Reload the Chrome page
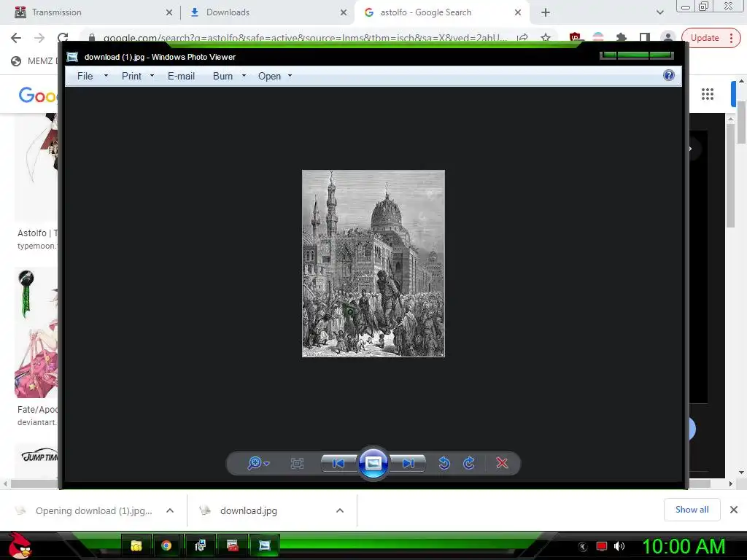 point(63,38)
